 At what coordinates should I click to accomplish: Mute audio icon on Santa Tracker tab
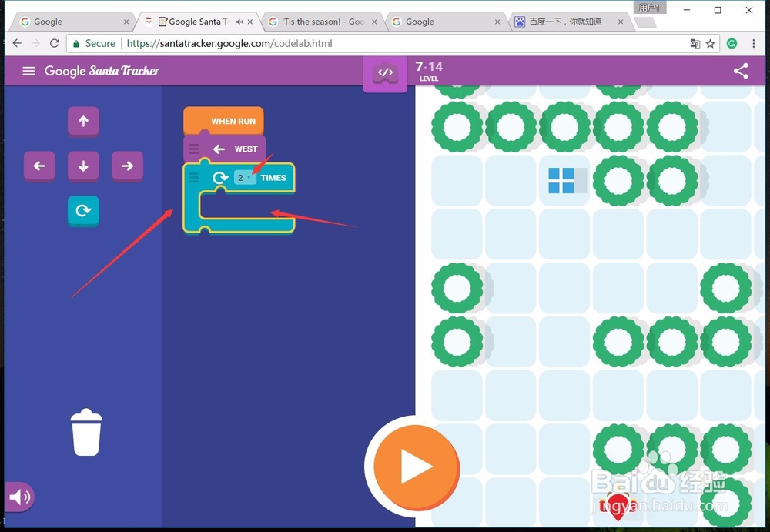(x=239, y=22)
